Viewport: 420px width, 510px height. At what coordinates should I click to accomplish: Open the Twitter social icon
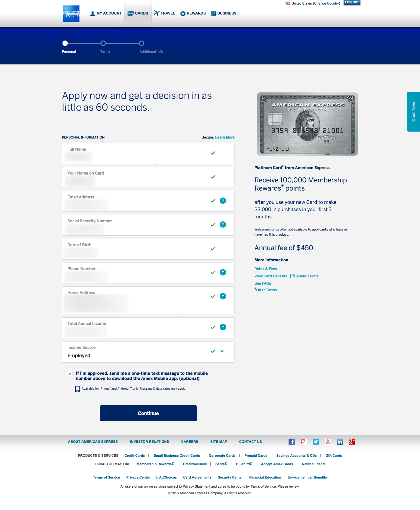click(x=316, y=442)
